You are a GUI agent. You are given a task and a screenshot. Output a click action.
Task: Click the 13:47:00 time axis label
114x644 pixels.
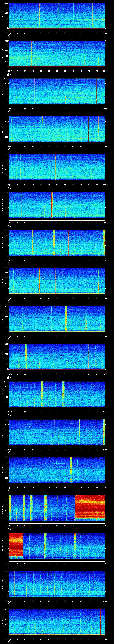tap(9, 639)
